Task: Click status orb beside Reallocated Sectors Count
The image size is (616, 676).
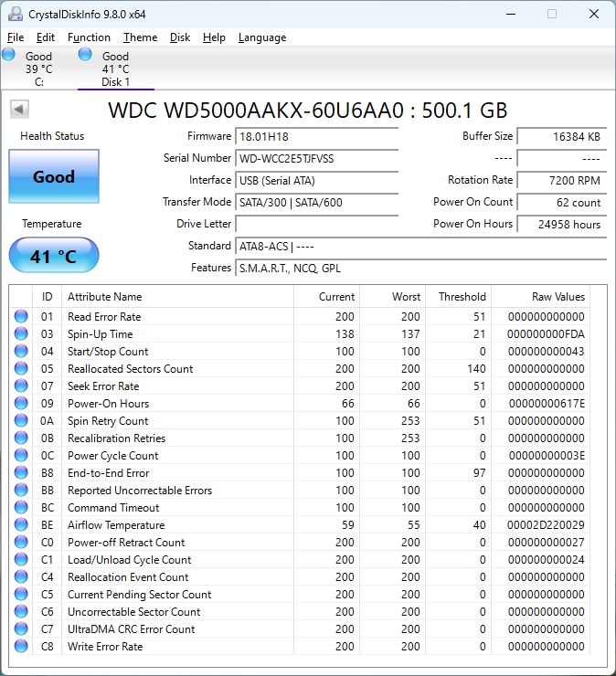Action: click(x=21, y=369)
